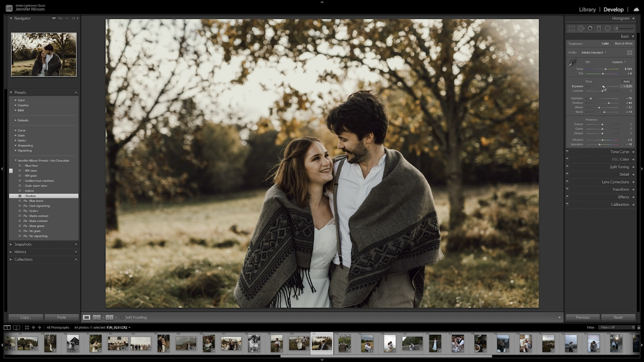Select the Graduated Filter tool
The width and height of the screenshot is (644, 362).
tap(599, 28)
